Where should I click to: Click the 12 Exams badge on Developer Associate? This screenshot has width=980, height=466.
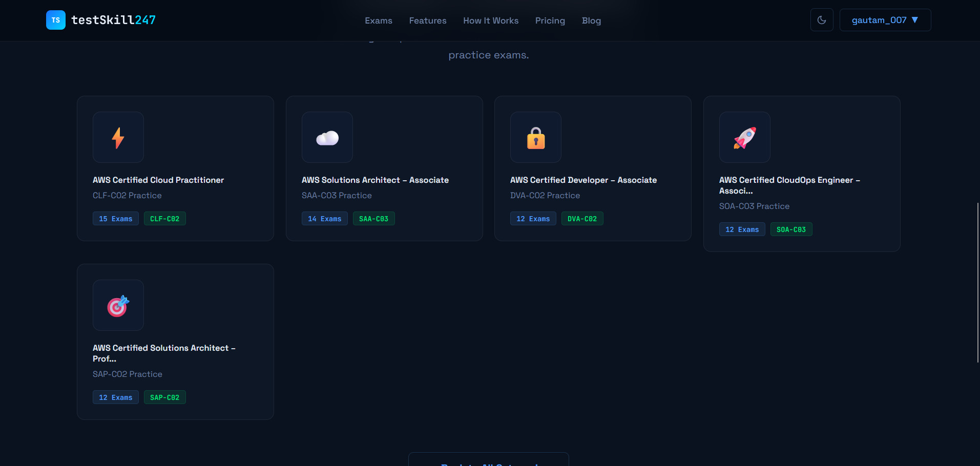point(533,218)
